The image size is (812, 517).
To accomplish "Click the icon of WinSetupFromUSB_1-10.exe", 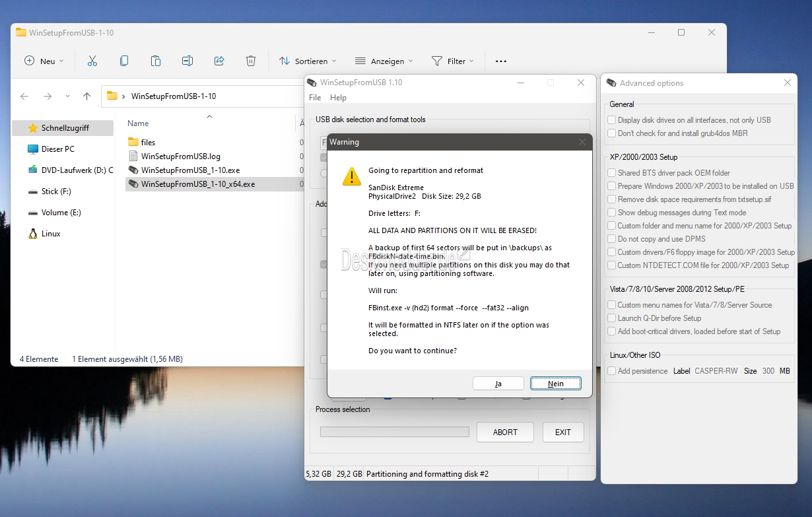I will tap(133, 170).
